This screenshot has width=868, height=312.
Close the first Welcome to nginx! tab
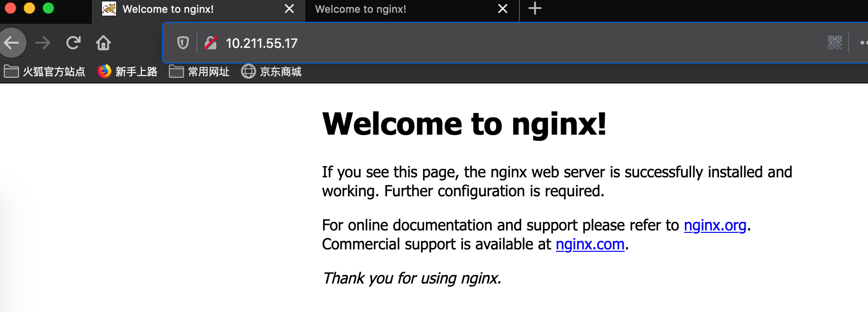pos(289,9)
